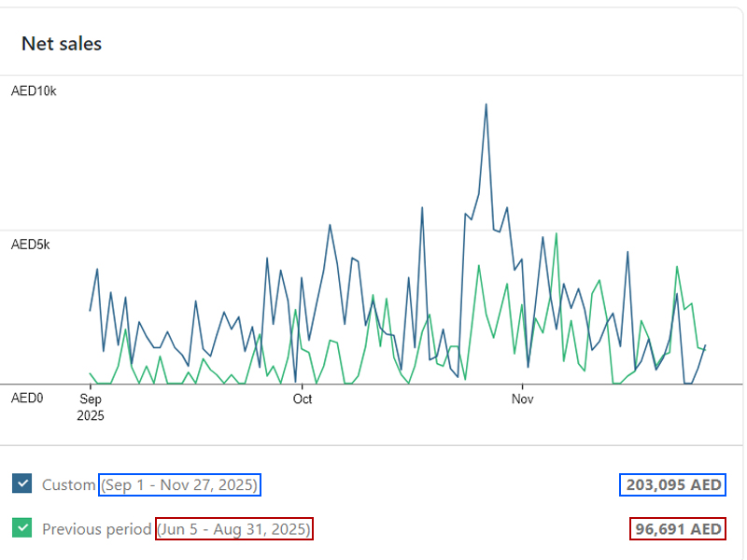
Task: Click the green peak in late November
Action: coord(676,267)
